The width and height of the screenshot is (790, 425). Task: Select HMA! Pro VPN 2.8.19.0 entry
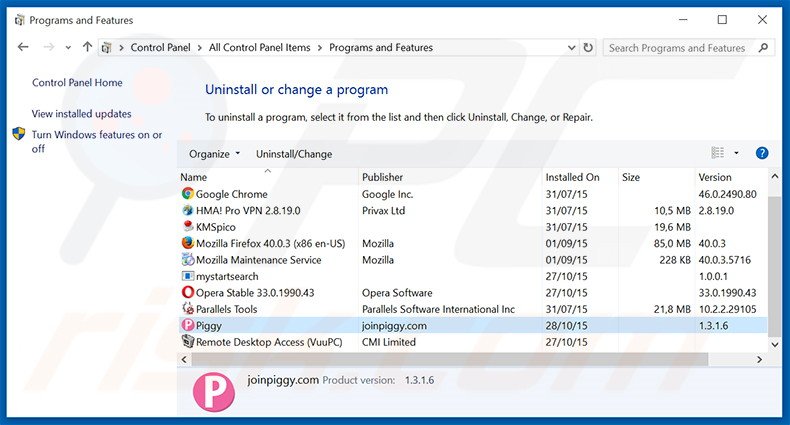click(248, 210)
